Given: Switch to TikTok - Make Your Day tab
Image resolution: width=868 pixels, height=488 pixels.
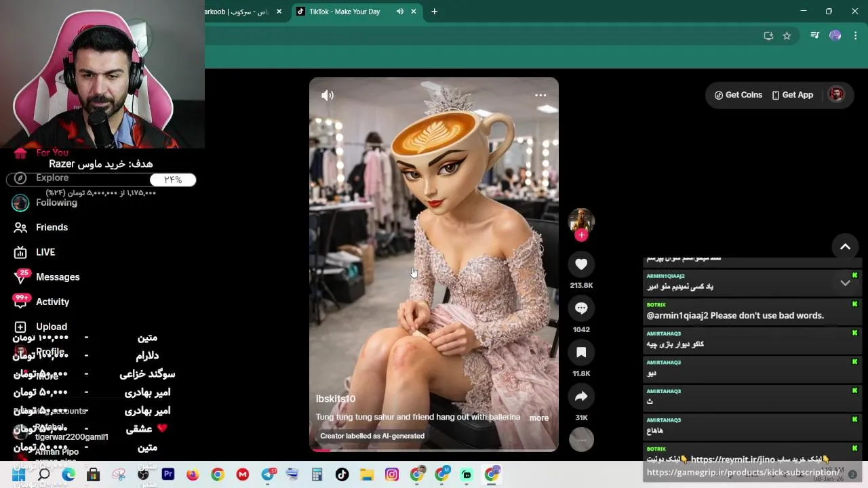Looking at the screenshot, I should (x=344, y=12).
